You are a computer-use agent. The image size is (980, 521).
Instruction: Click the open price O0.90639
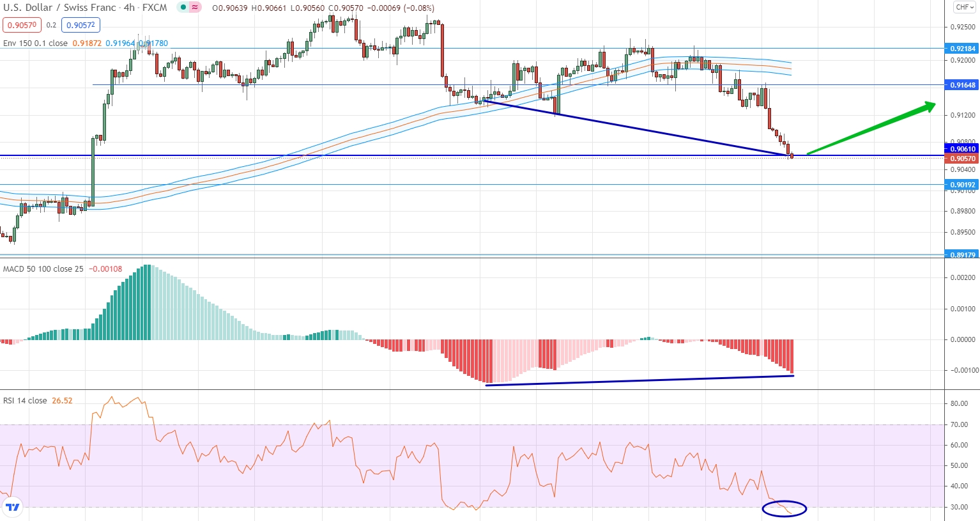click(x=231, y=8)
